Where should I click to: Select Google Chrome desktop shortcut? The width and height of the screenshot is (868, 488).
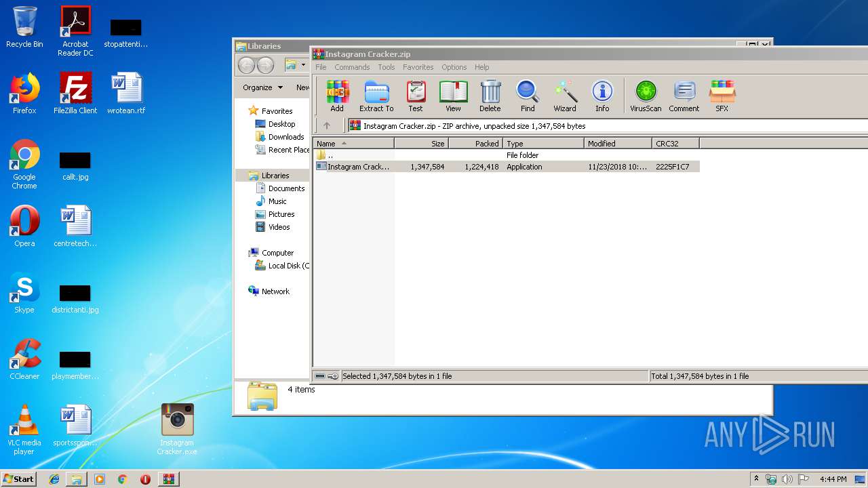click(24, 164)
